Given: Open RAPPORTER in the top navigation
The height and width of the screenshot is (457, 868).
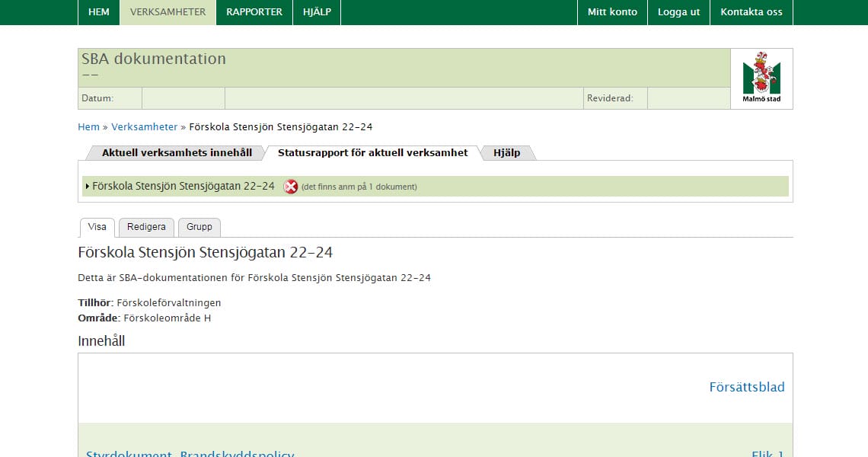Looking at the screenshot, I should (254, 12).
